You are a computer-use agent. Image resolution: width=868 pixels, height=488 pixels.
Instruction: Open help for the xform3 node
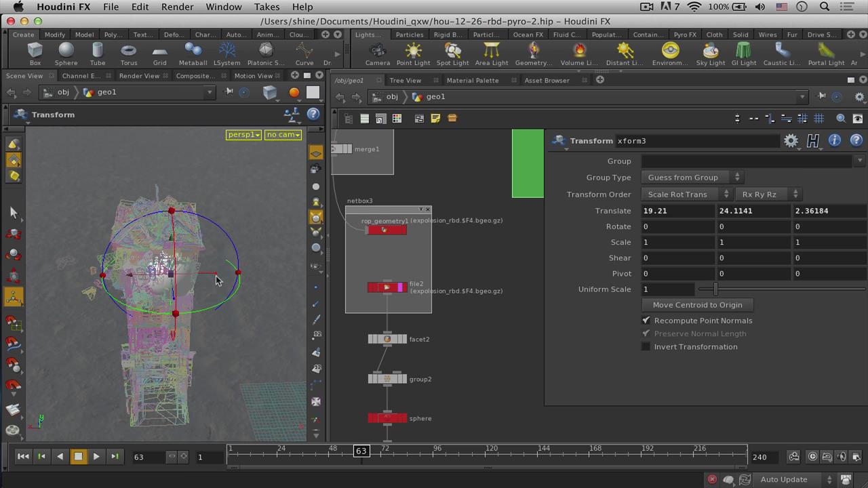click(x=856, y=140)
